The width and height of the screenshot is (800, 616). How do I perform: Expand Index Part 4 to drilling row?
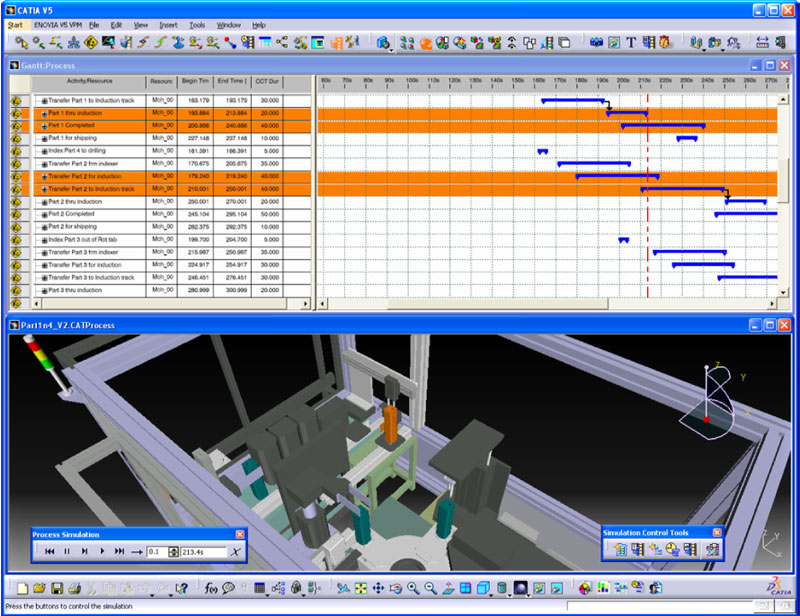[x=44, y=152]
